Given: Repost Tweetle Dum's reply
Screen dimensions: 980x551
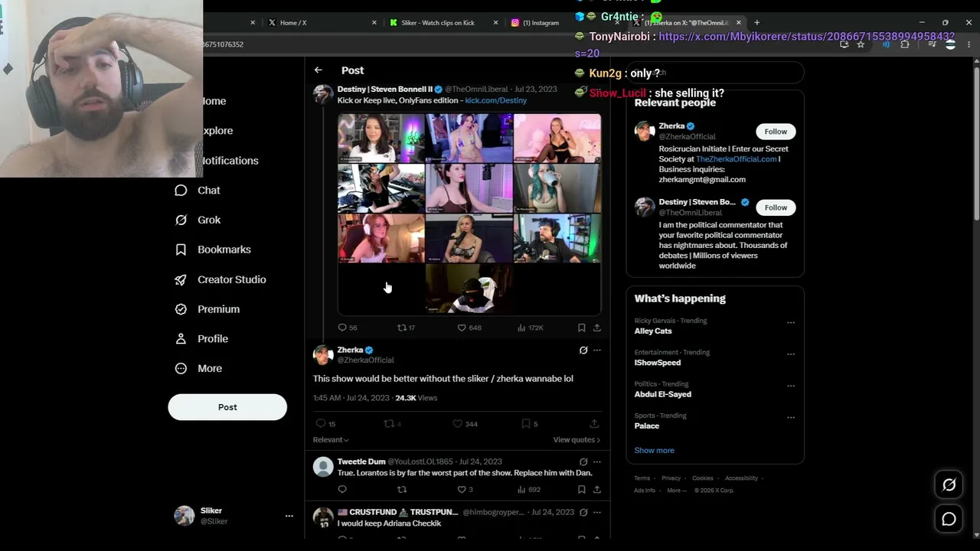Looking at the screenshot, I should pyautogui.click(x=402, y=490).
